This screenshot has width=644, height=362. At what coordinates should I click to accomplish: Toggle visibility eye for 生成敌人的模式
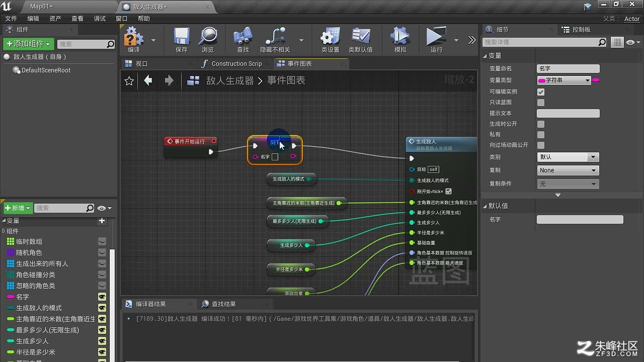[x=102, y=308]
